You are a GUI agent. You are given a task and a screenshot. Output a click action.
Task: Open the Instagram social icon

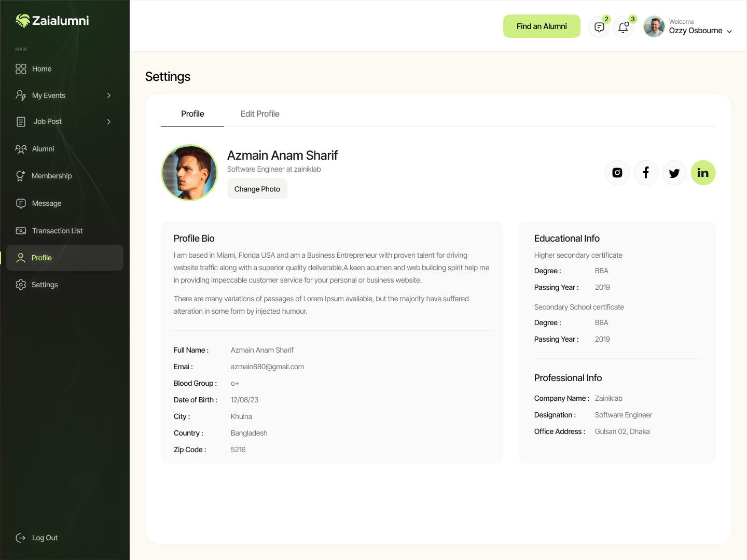coord(617,173)
